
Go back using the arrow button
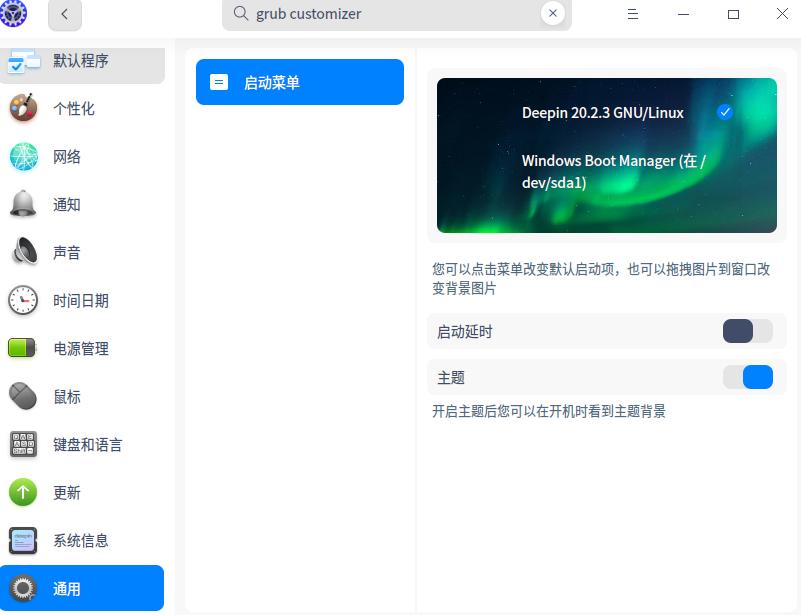[x=65, y=15]
